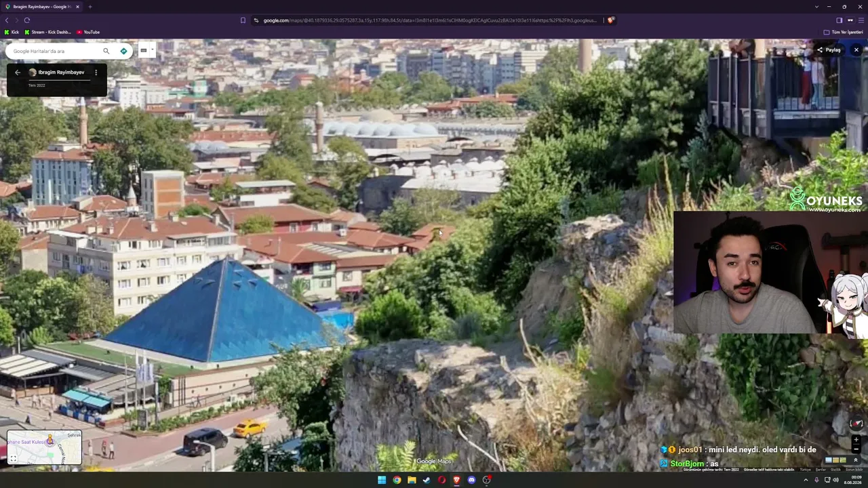Open the keyboard input tools dropdown arrow
Image resolution: width=868 pixels, height=488 pixels.
click(152, 50)
